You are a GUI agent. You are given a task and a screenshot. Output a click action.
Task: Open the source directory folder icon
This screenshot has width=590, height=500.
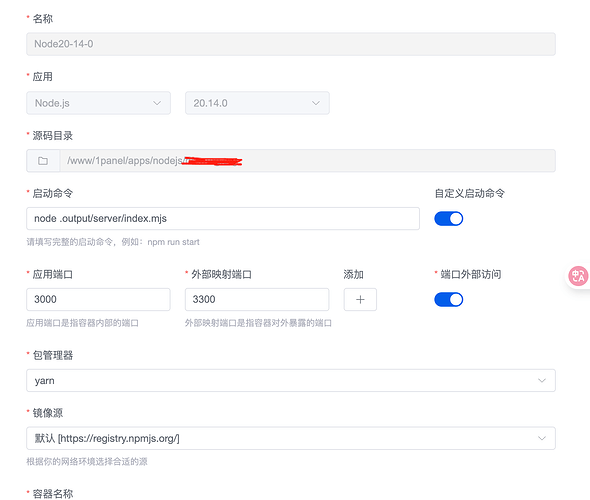[x=43, y=161]
